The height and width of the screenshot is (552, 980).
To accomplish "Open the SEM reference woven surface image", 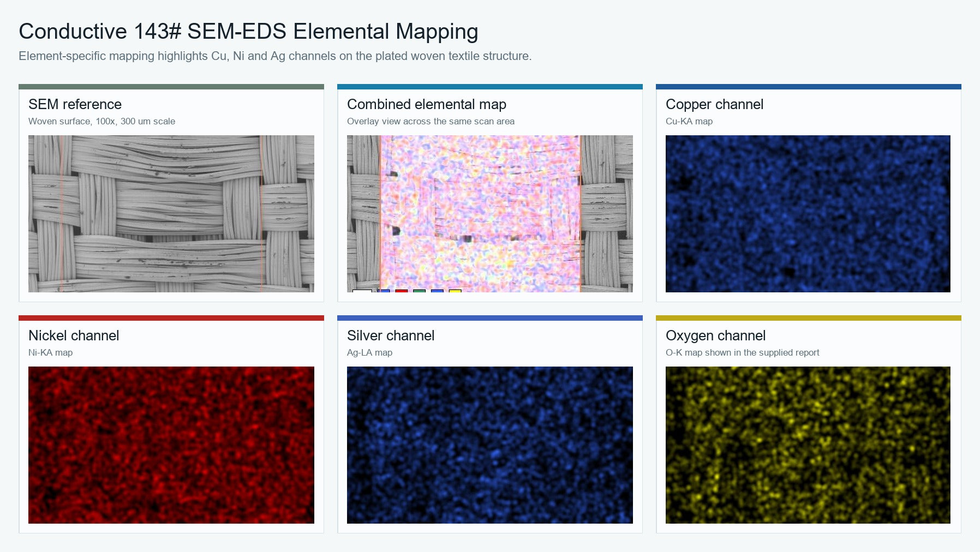I will (x=171, y=214).
